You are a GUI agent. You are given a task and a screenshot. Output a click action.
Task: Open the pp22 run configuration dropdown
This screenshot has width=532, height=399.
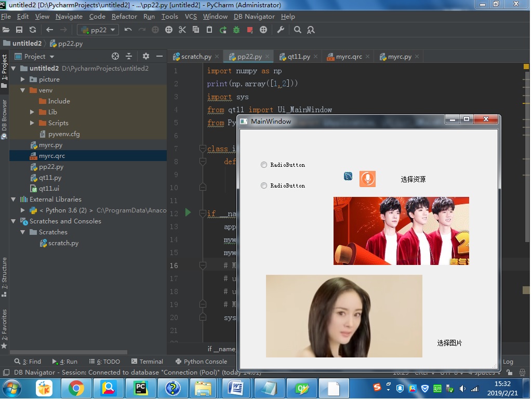point(98,30)
